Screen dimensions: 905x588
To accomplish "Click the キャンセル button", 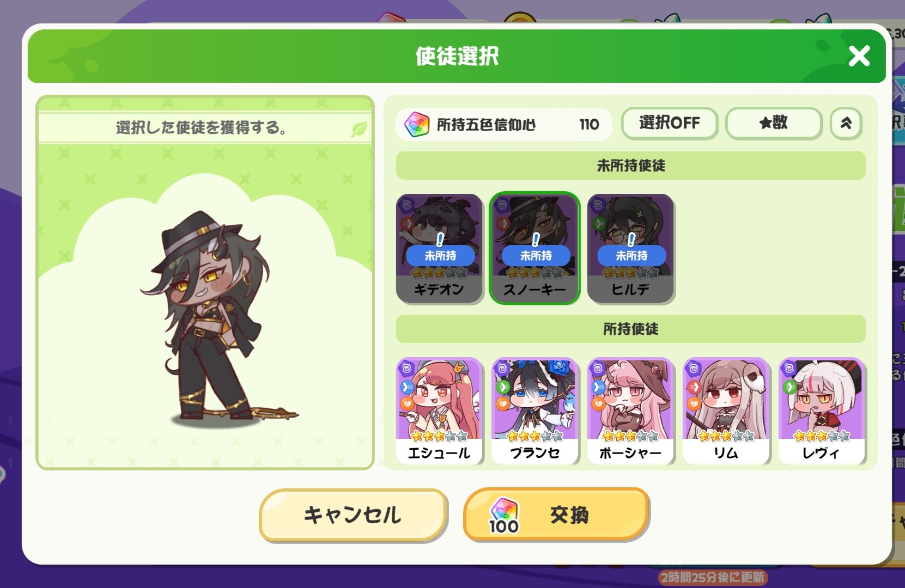I will [353, 515].
